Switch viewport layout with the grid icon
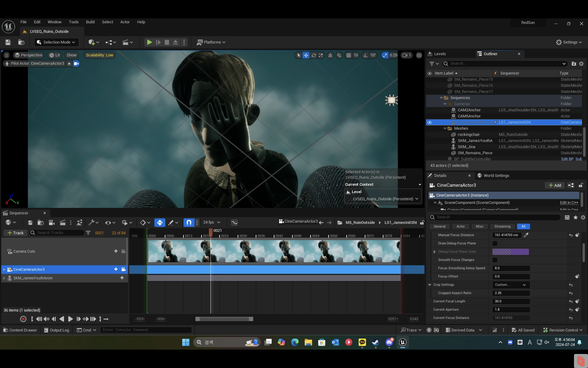The height and width of the screenshot is (368, 588). [419, 55]
